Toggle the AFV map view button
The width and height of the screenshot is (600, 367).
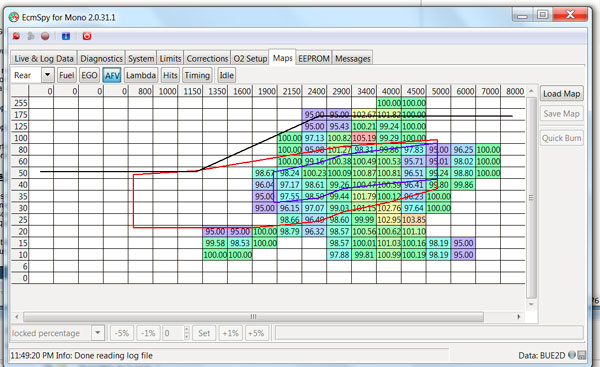[112, 75]
